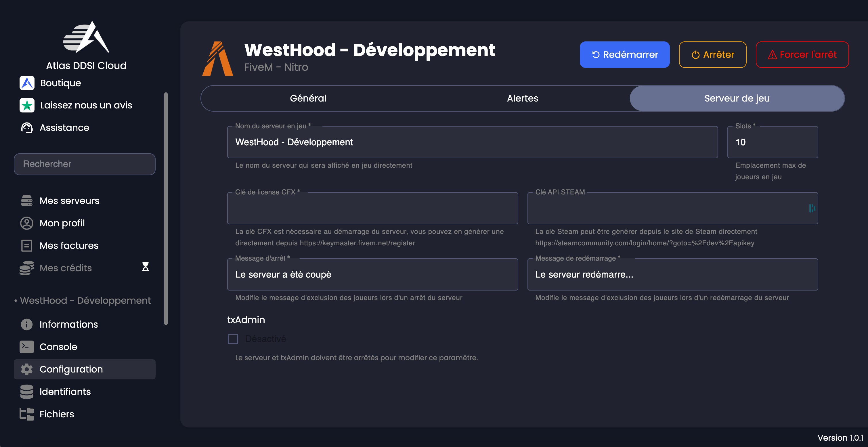Click the 'txAdmin' section heading
Image resolution: width=868 pixels, height=447 pixels.
coord(246,320)
